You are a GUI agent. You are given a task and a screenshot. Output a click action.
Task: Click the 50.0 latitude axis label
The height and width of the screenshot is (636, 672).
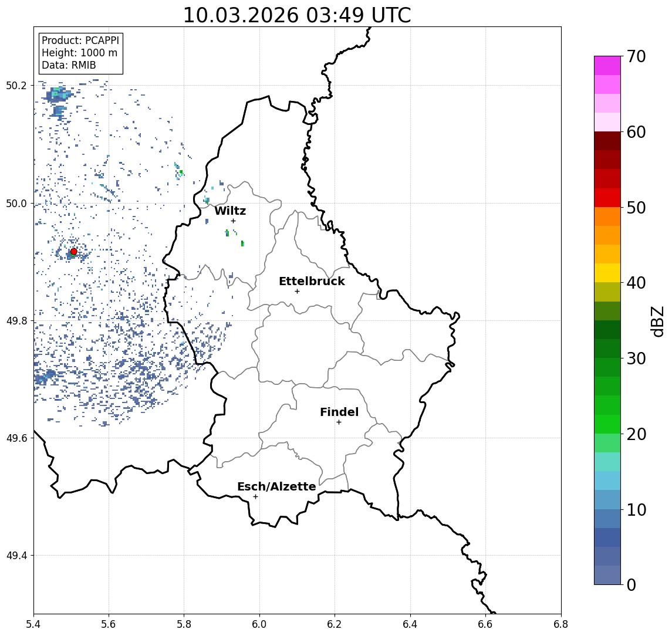(x=16, y=203)
